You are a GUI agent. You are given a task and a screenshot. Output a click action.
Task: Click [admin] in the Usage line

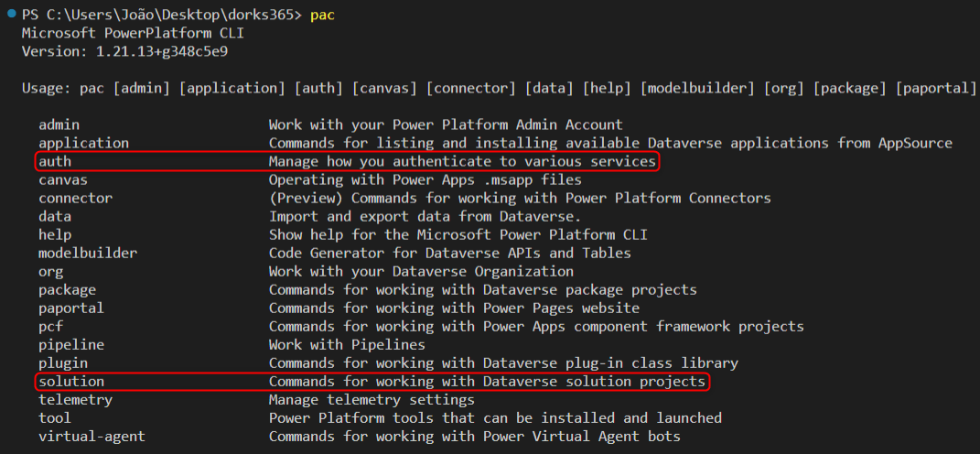[x=141, y=88]
